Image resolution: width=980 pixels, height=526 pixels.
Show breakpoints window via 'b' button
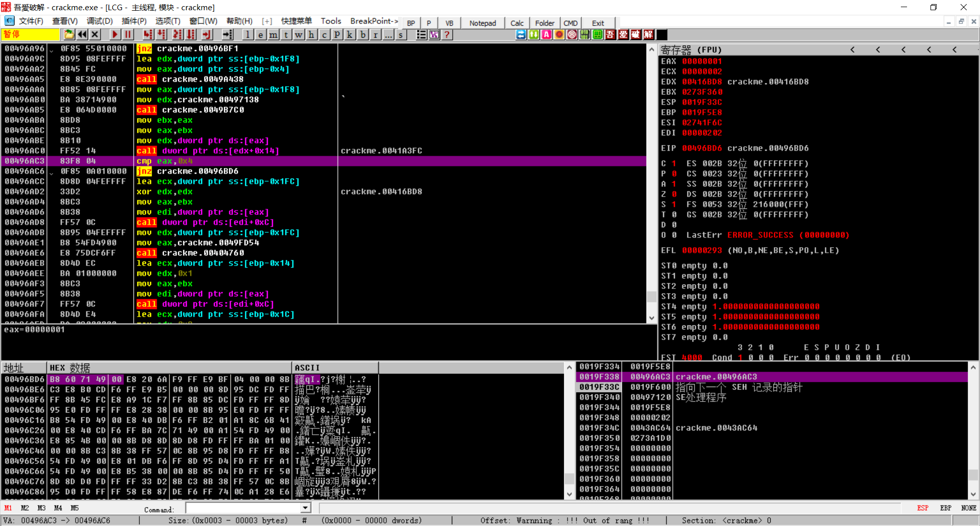[363, 35]
